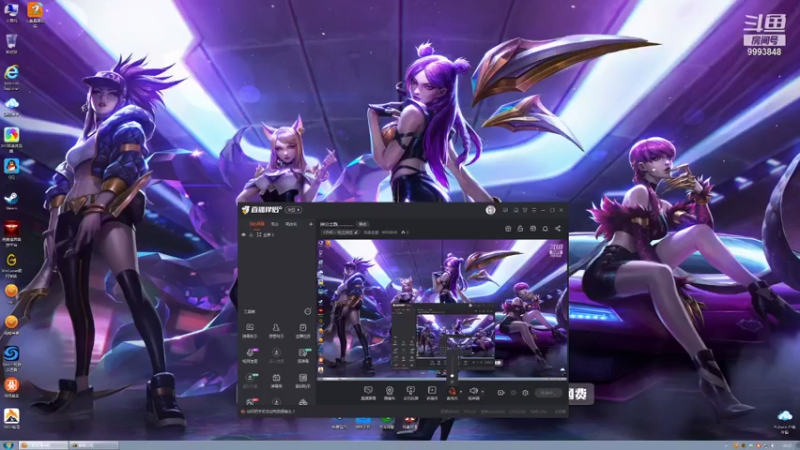Click the first taskbar application button
The height and width of the screenshot is (450, 800).
(x=43, y=445)
